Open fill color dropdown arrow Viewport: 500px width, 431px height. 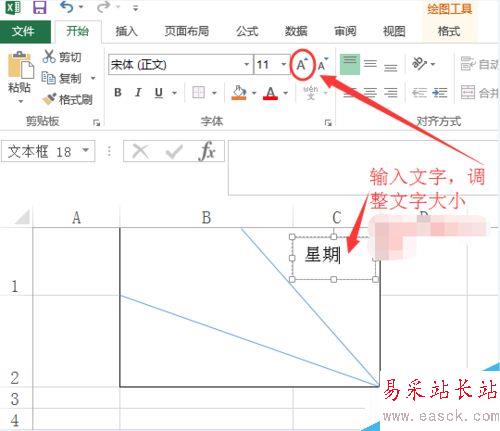click(x=254, y=93)
